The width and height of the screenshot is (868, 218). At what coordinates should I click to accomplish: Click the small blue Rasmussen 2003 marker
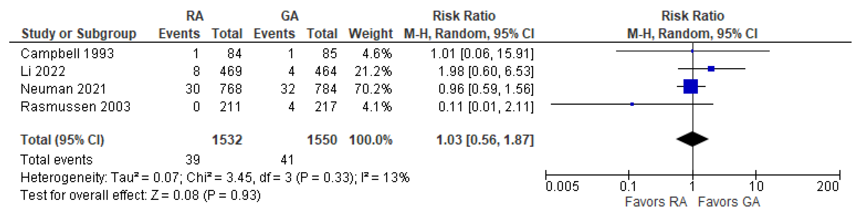click(632, 104)
